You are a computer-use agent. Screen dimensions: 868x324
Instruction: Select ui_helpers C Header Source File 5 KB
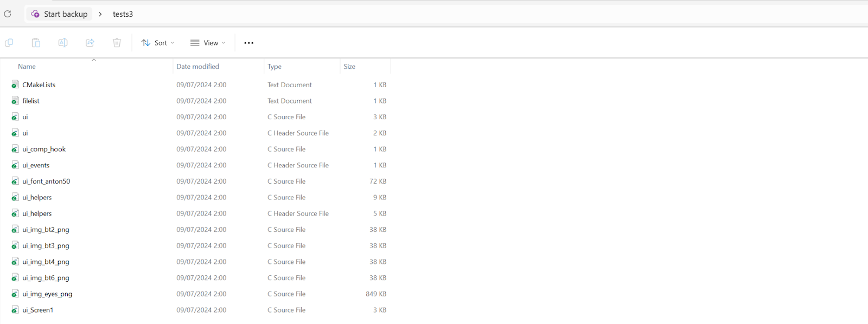point(37,213)
